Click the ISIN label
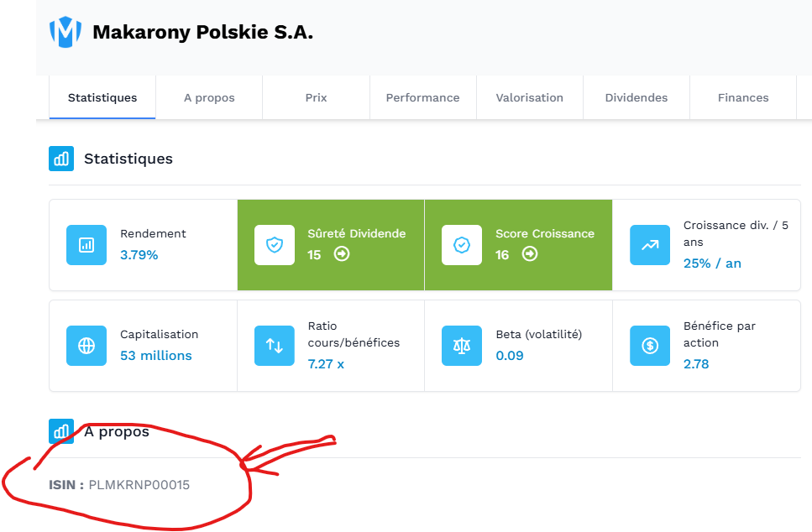Viewport: 812px width, 532px height. click(65, 485)
